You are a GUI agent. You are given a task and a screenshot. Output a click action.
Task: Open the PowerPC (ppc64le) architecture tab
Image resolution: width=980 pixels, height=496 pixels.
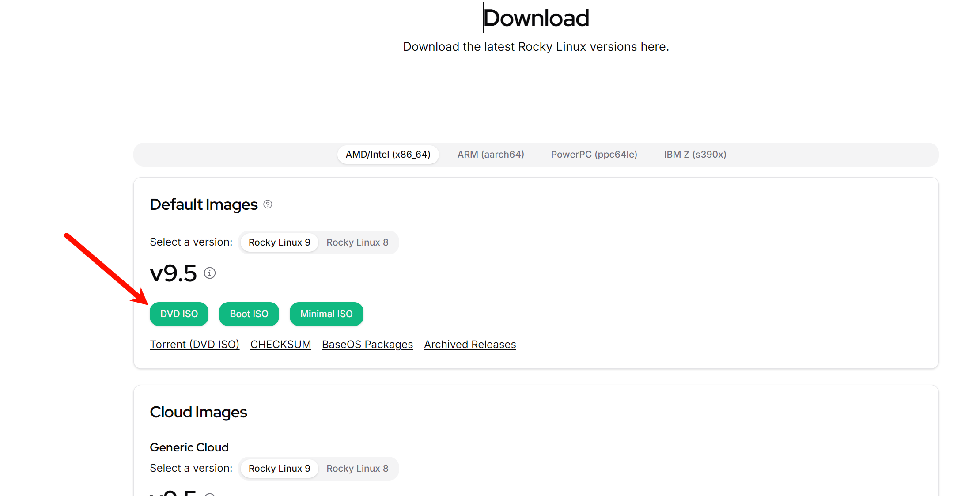pos(594,155)
